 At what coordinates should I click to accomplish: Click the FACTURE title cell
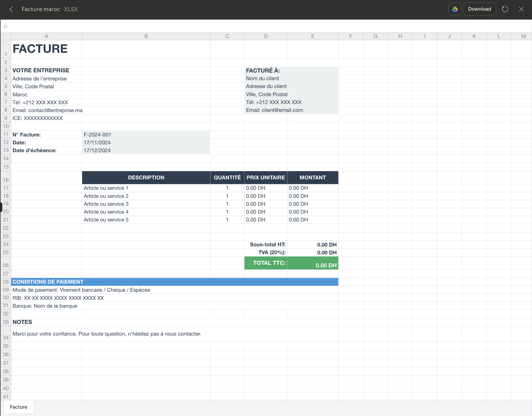point(40,49)
